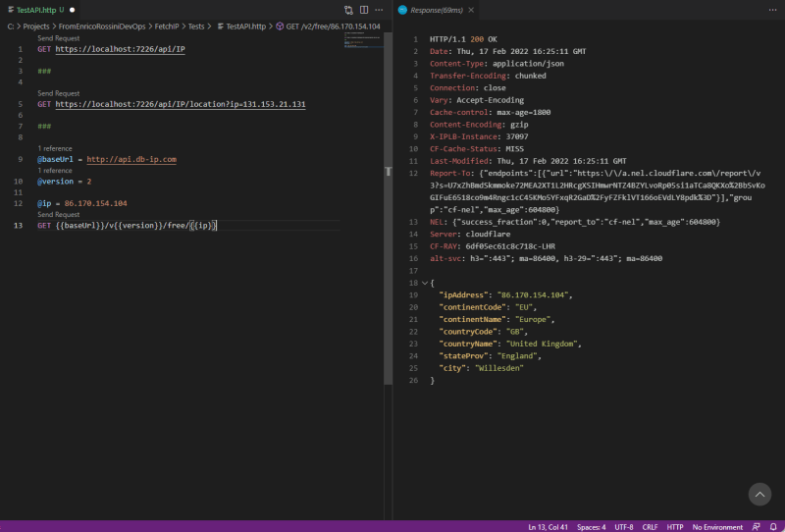Image resolution: width=785 pixels, height=532 pixels.
Task: Click the @version value 2
Action: [x=89, y=182]
